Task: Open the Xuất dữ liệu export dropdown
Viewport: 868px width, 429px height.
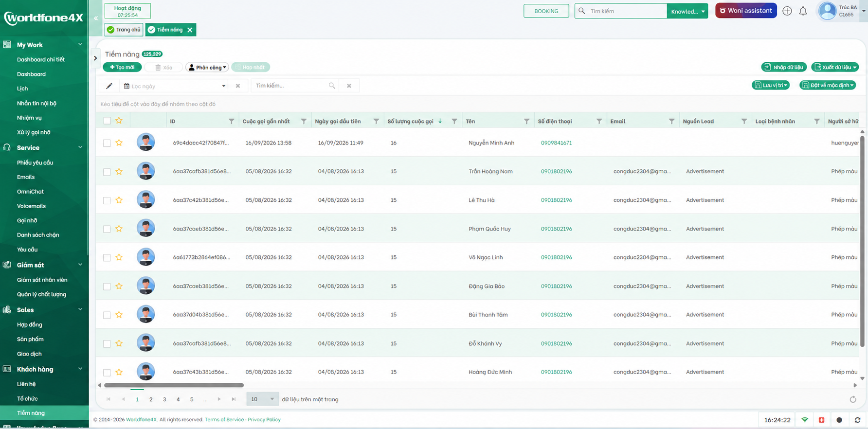Action: 835,67
